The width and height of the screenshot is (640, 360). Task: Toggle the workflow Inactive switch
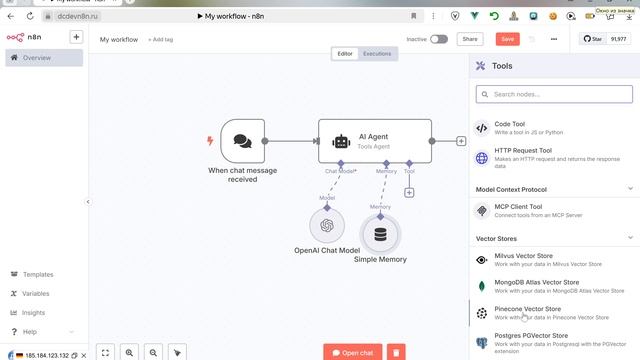(x=439, y=39)
